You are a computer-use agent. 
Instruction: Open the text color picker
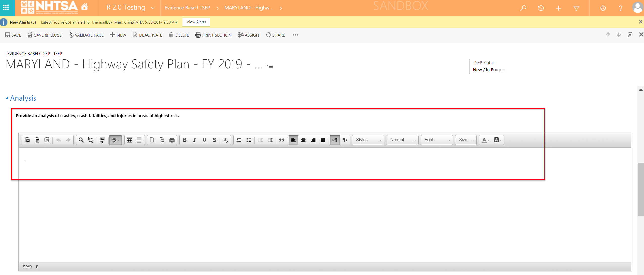[485, 140]
